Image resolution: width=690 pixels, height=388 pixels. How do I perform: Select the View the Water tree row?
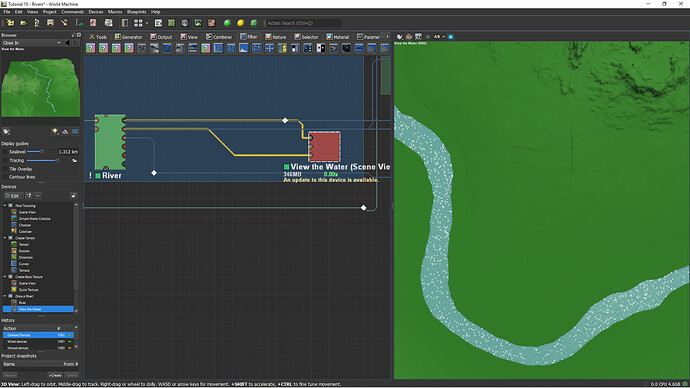(x=38, y=309)
